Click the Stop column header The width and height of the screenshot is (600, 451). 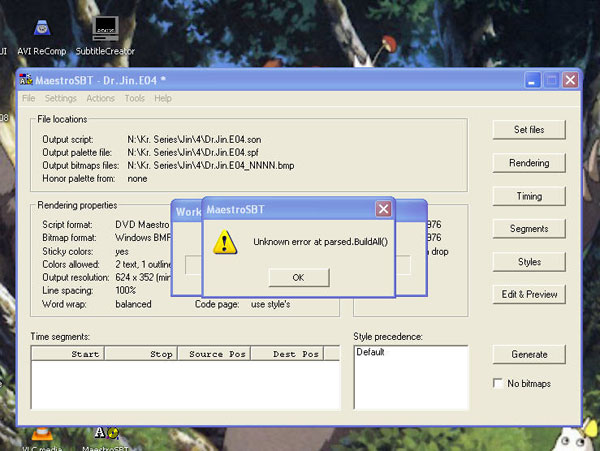[x=142, y=354]
